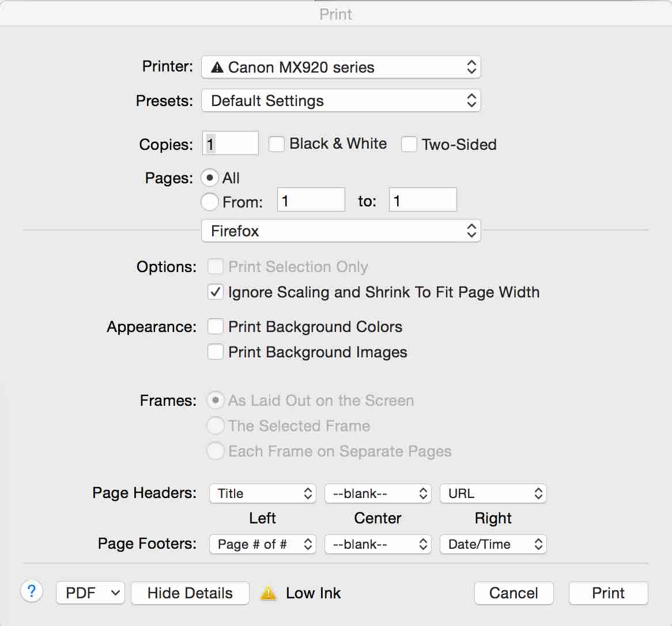Screen dimensions: 672x626
Task: Click the Low Ink warning triangle
Action: (269, 593)
